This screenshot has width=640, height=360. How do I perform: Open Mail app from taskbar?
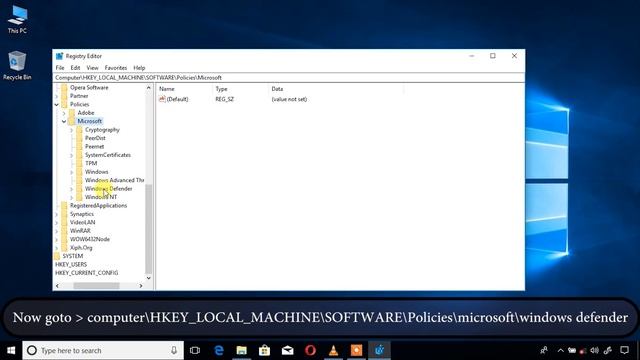[287, 350]
